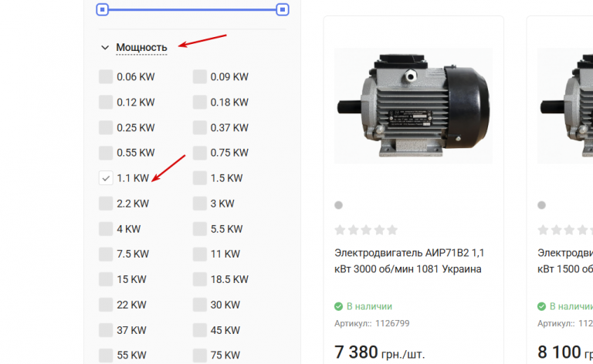The image size is (593, 364).
Task: Click the Мощность filter heading
Action: click(x=141, y=48)
